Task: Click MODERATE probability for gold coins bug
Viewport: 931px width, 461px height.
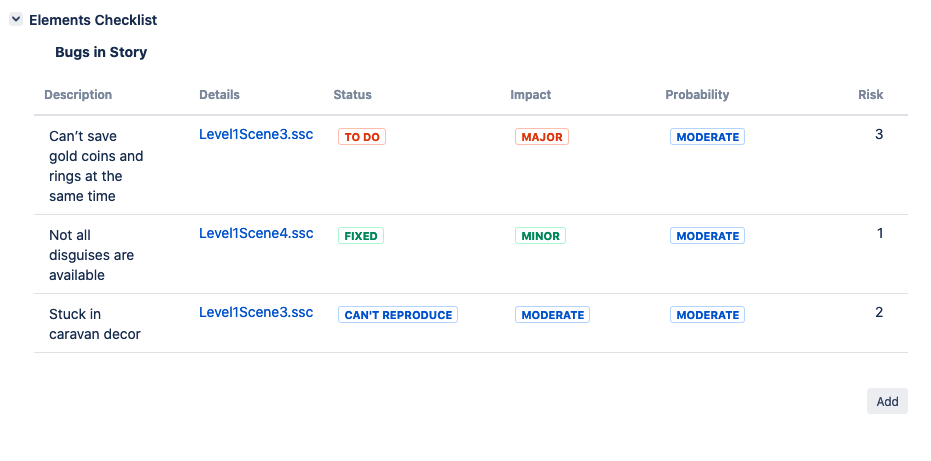Action: (707, 137)
